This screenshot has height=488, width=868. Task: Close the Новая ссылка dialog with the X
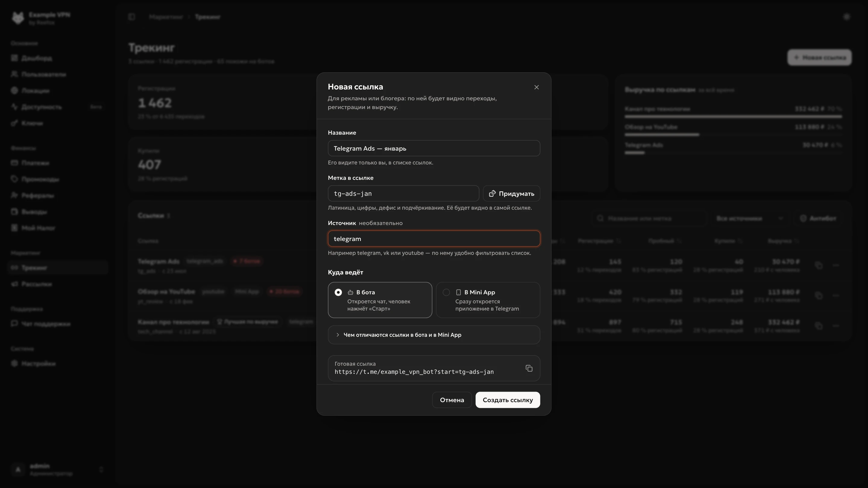(x=536, y=87)
